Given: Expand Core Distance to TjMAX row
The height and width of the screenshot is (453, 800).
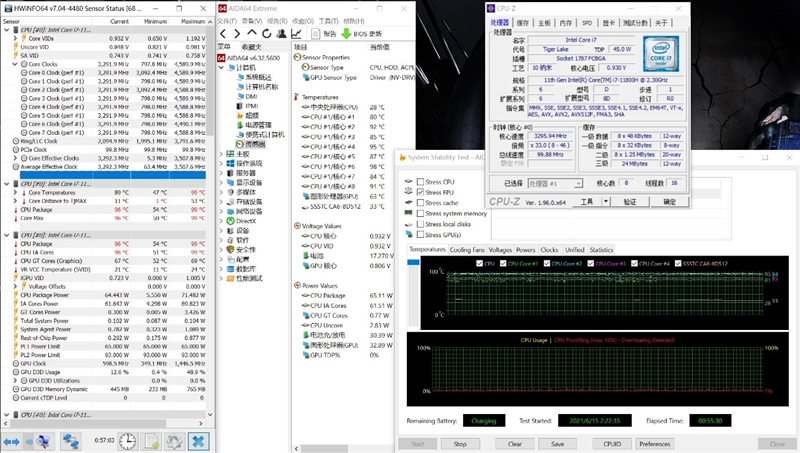Looking at the screenshot, I should (x=15, y=201).
